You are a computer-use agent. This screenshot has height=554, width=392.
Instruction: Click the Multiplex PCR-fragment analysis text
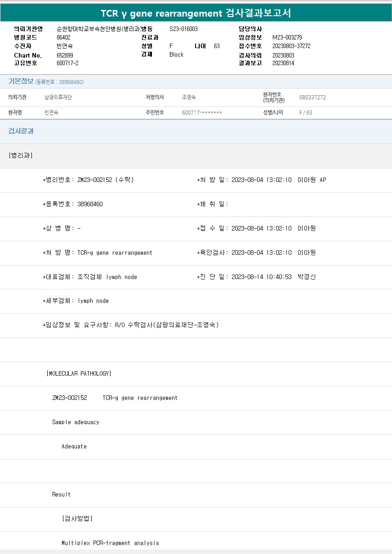[x=110, y=543]
